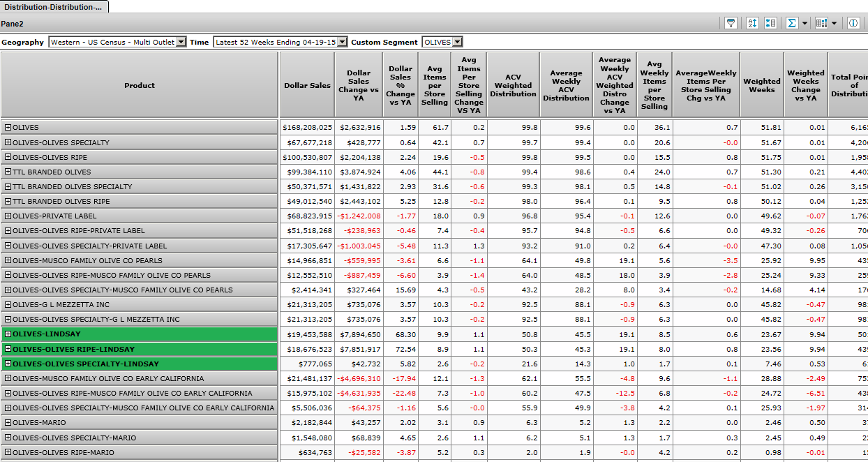
Task: Click the ACV Weighted Distribution column header
Action: click(x=513, y=85)
